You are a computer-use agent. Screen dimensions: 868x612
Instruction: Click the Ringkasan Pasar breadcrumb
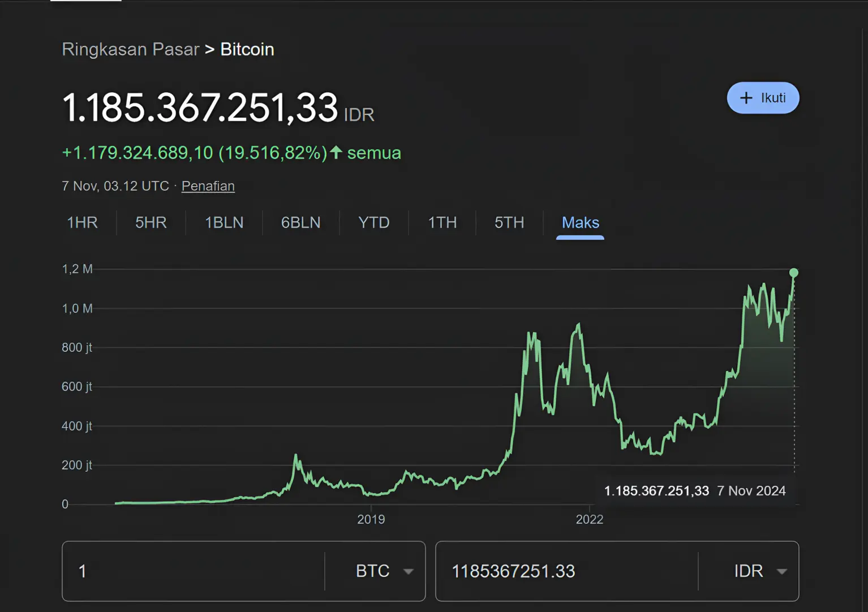coord(130,50)
